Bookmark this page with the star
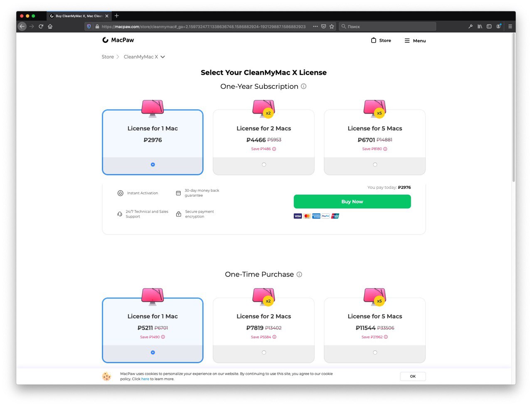This screenshot has width=532, height=406. pos(332,27)
